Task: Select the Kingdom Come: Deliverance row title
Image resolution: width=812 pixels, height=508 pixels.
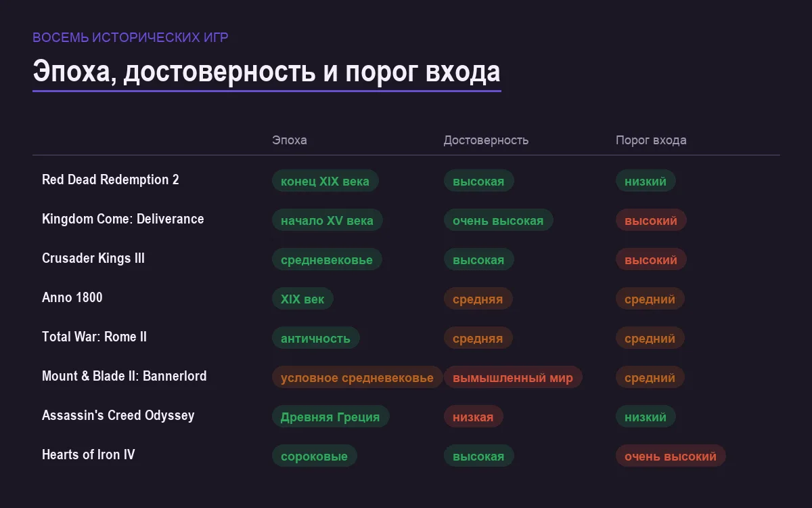Action: tap(122, 219)
